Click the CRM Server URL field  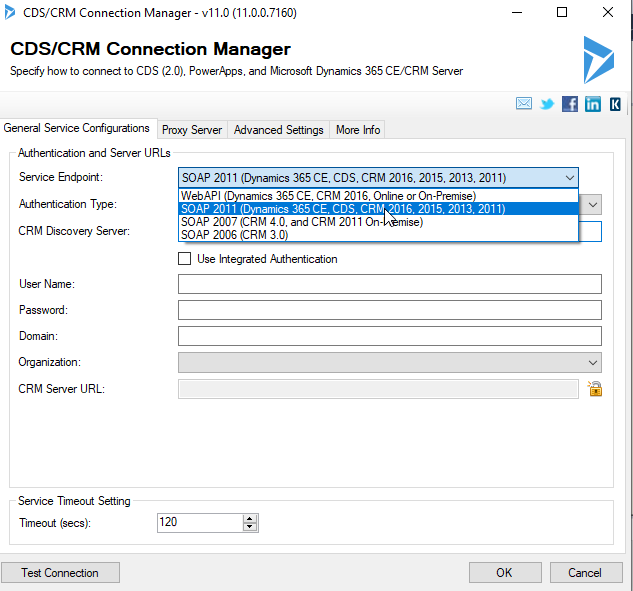pos(378,389)
